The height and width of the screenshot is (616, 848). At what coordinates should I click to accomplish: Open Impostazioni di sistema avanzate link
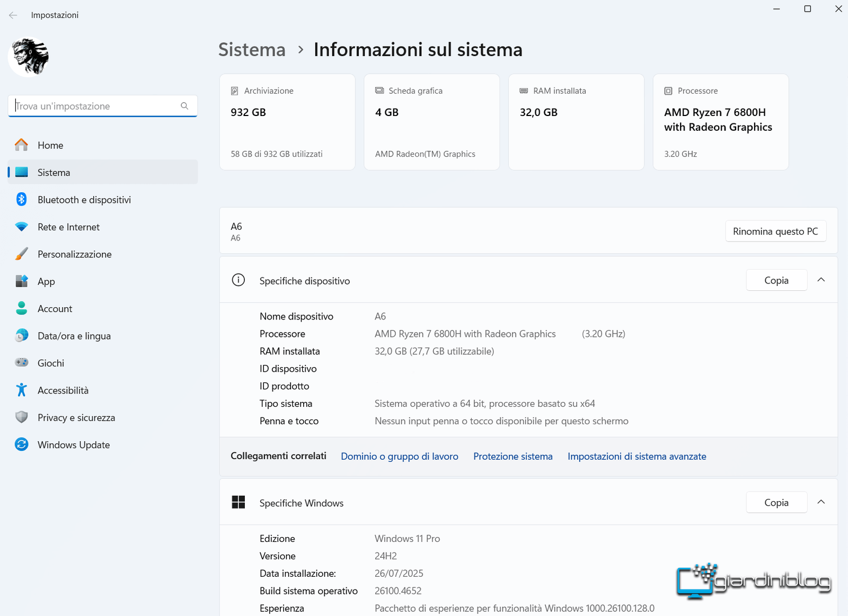(x=637, y=456)
